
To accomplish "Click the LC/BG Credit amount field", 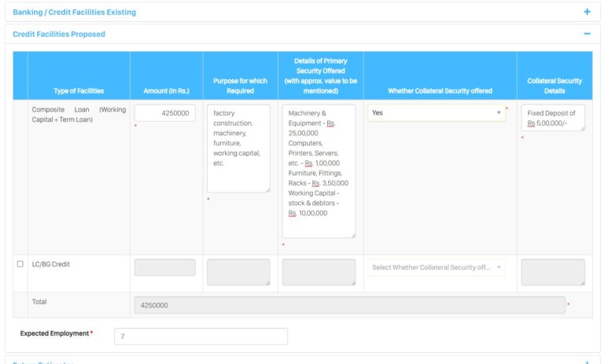I will click(164, 267).
